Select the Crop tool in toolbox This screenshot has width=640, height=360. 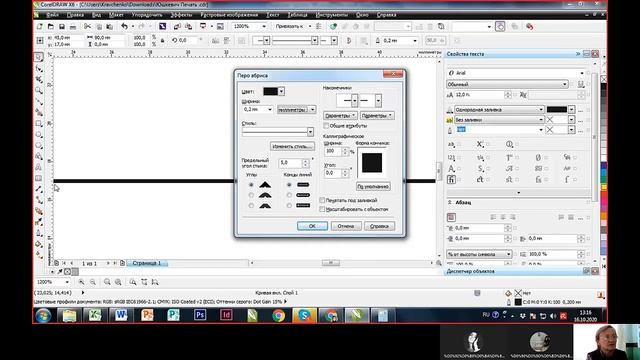pos(39,79)
